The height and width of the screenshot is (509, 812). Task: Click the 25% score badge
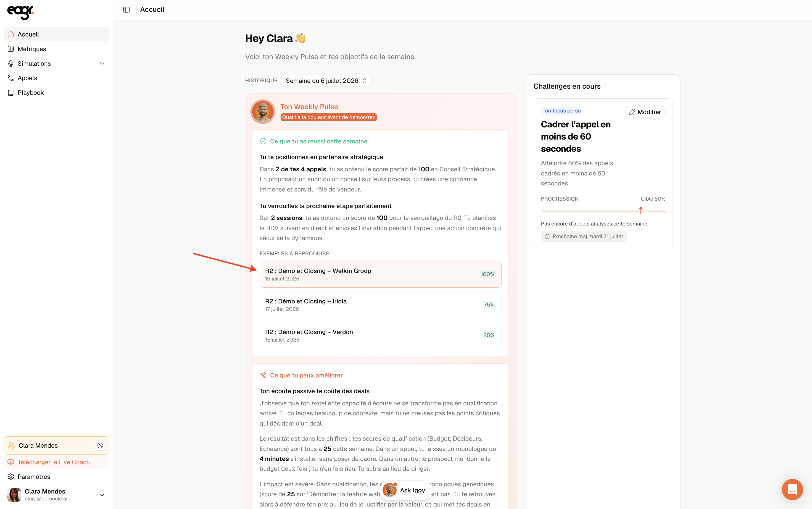pos(489,335)
